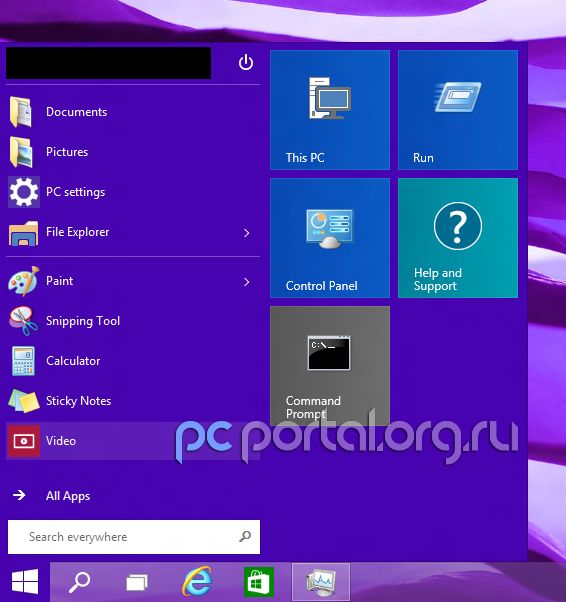Open PC settings gear icon
This screenshot has height=602, width=566.
click(x=24, y=192)
